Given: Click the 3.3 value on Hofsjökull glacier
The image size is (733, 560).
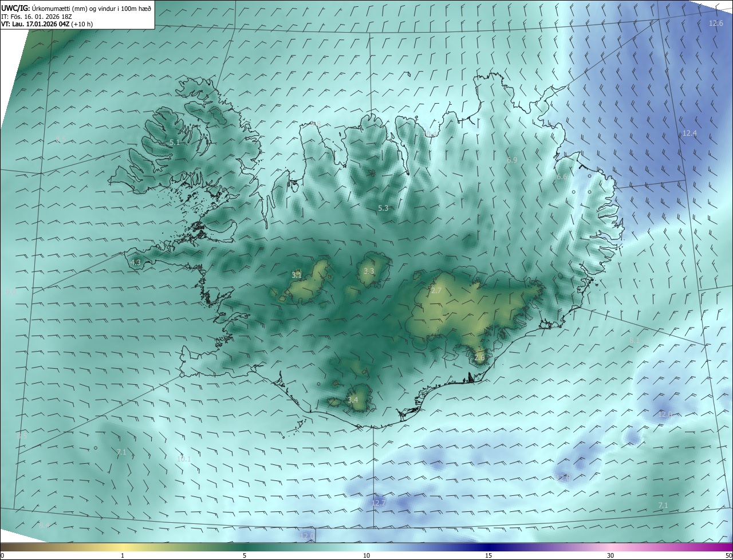Looking at the screenshot, I should 369,271.
